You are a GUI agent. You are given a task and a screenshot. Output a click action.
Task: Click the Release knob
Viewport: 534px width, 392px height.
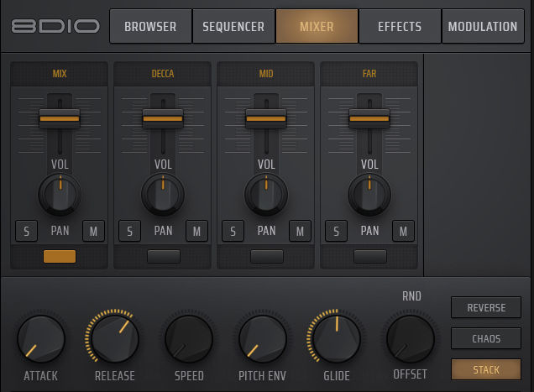coord(115,339)
